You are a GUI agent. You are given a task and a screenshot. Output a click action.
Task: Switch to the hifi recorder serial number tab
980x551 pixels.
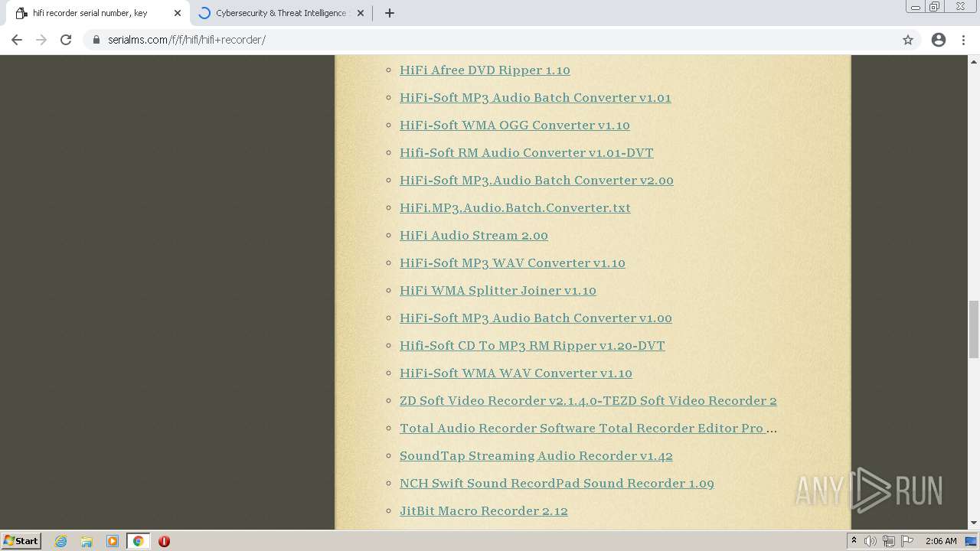point(96,13)
